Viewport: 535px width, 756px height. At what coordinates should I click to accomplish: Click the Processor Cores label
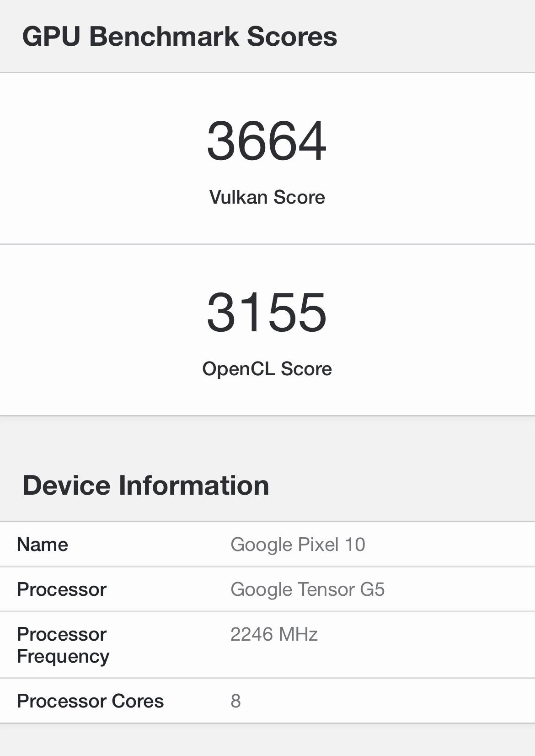[x=90, y=701]
